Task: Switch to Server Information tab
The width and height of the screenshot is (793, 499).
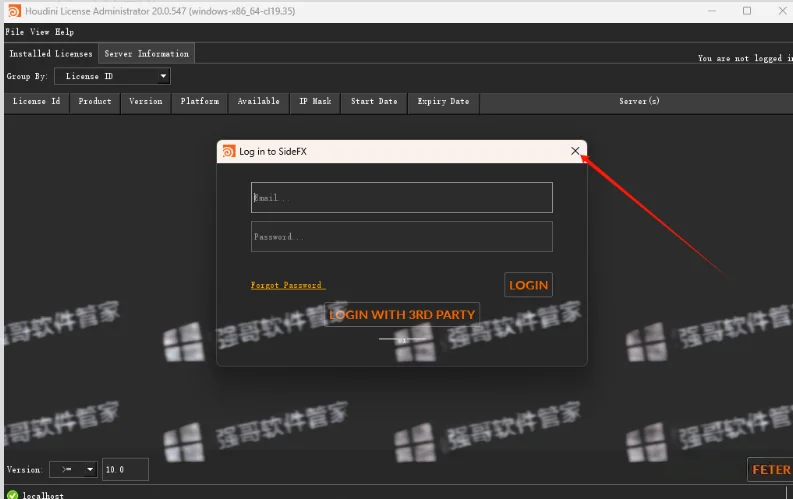Action: (x=147, y=54)
